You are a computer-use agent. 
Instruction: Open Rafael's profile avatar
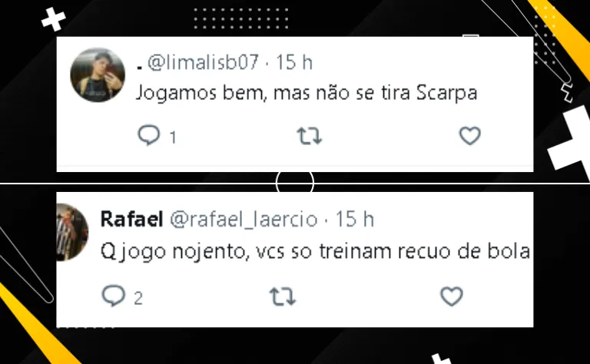click(x=72, y=232)
